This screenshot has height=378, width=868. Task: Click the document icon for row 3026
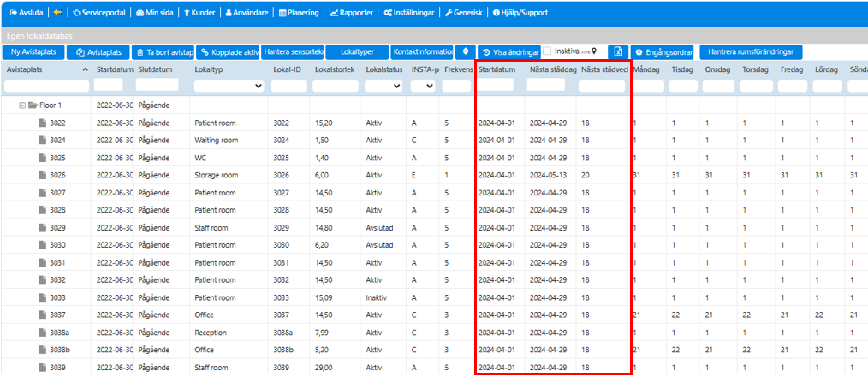[x=42, y=175]
